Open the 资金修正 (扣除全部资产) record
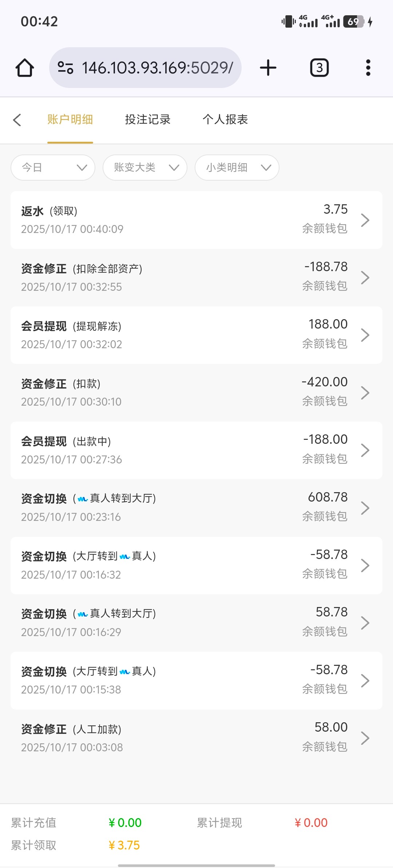The image size is (393, 868). point(196,278)
